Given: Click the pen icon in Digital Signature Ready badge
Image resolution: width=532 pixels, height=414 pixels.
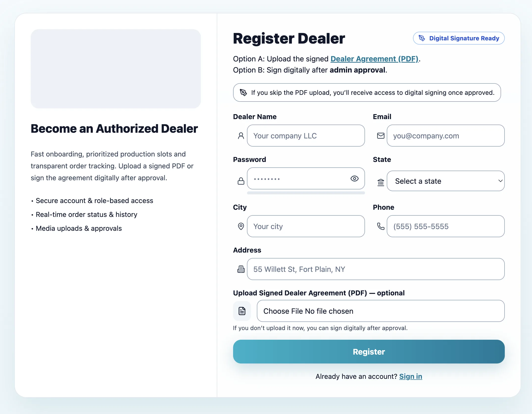Looking at the screenshot, I should tap(421, 38).
